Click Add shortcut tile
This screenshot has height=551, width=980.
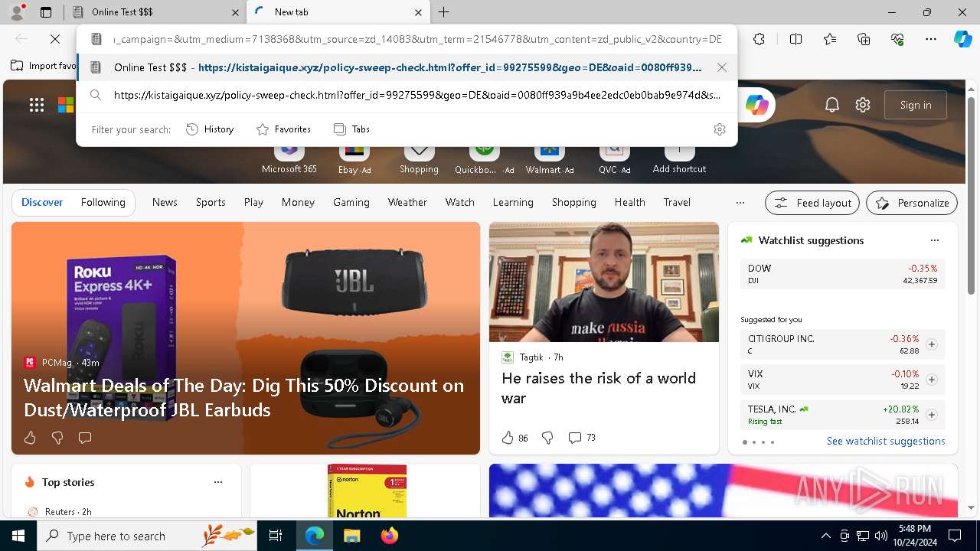click(x=679, y=158)
